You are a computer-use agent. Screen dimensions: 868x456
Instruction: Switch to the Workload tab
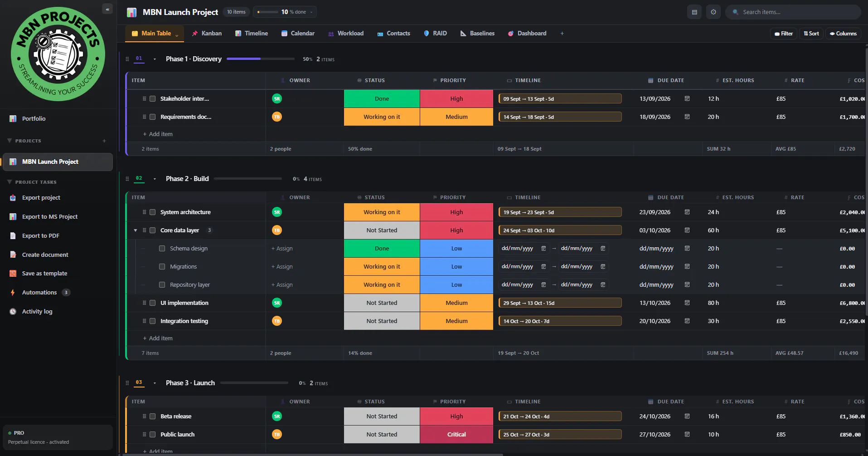tap(346, 34)
